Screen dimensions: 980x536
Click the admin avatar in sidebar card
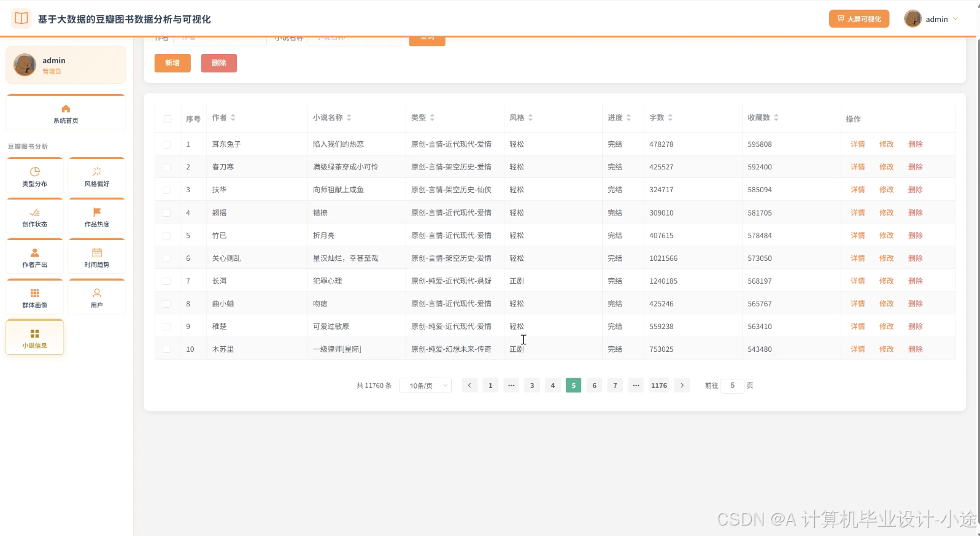pyautogui.click(x=25, y=64)
